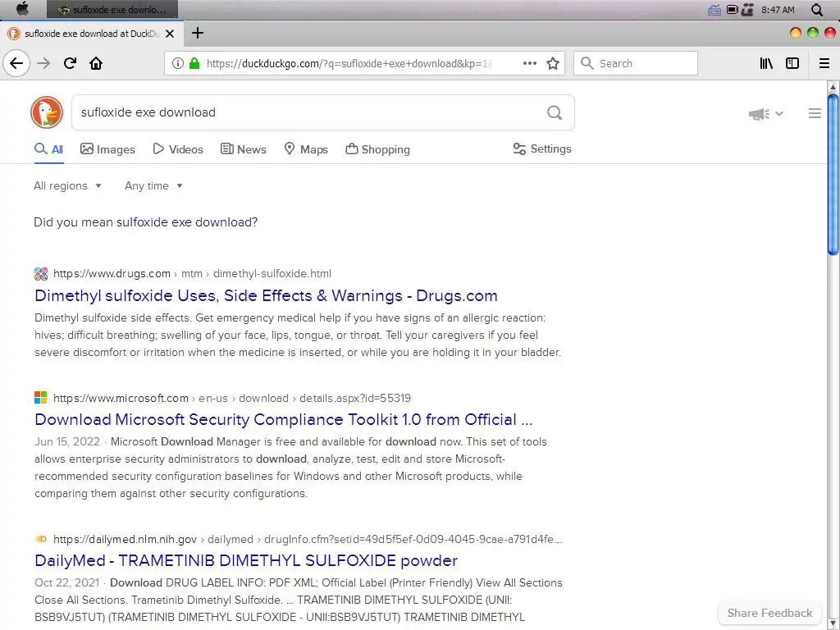Click the drugs.com result URL text
This screenshot has width=840, height=630.
pyautogui.click(x=192, y=274)
